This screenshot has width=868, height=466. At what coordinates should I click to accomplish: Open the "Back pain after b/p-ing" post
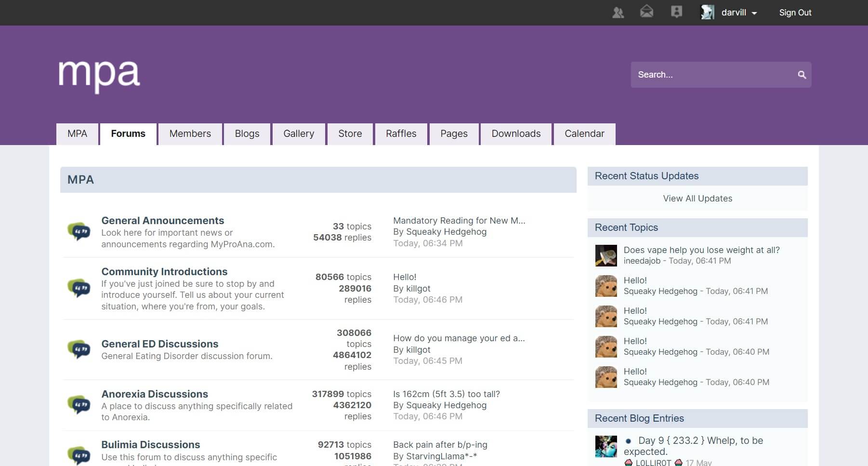click(440, 445)
